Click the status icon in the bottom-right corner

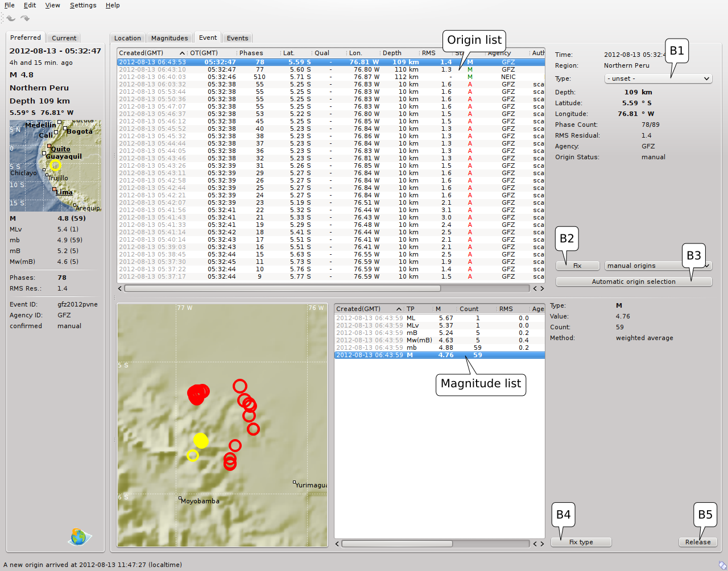722,565
